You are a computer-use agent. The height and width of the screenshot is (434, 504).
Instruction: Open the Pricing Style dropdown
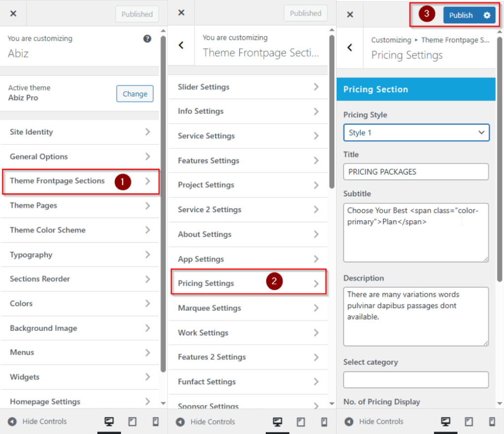[416, 132]
